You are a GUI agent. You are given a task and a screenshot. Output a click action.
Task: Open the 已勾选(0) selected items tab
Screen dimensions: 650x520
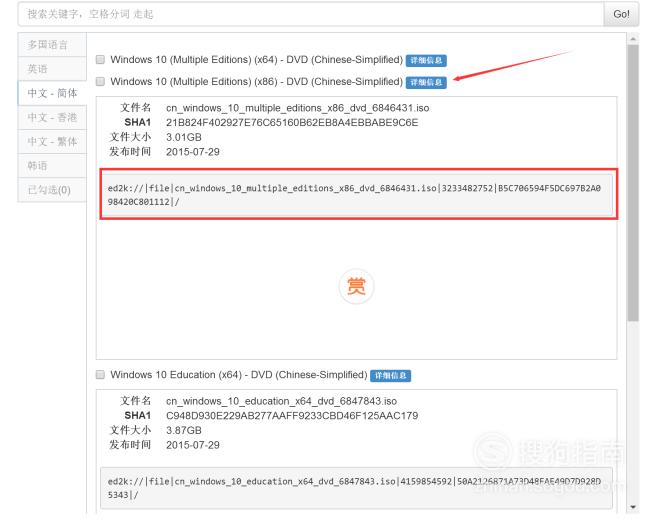coord(52,190)
